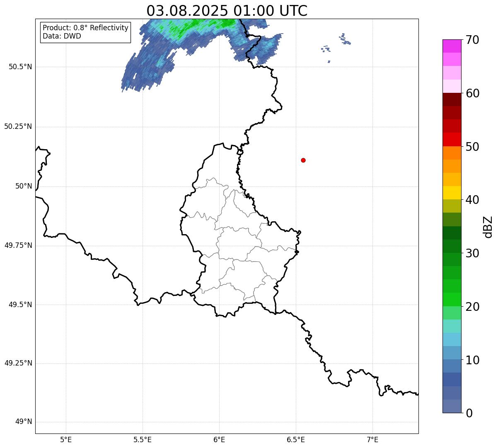Click the longitude label "7°E"

(x=372, y=439)
